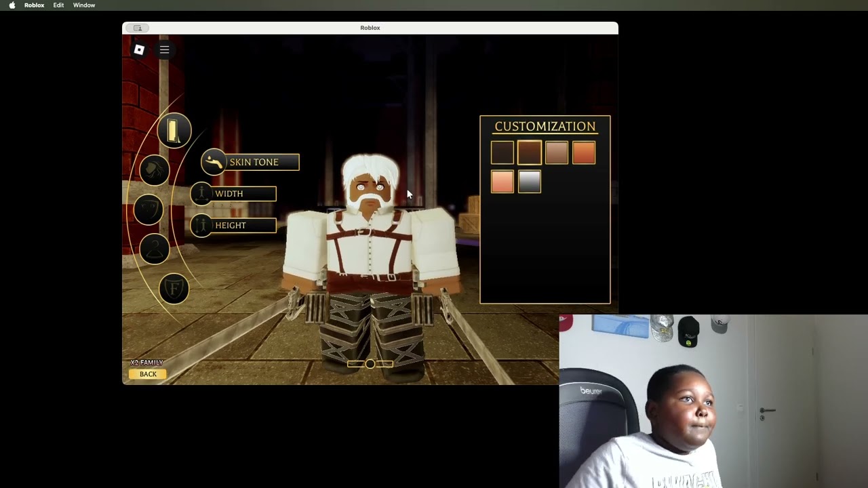Click the BACK button

click(148, 374)
